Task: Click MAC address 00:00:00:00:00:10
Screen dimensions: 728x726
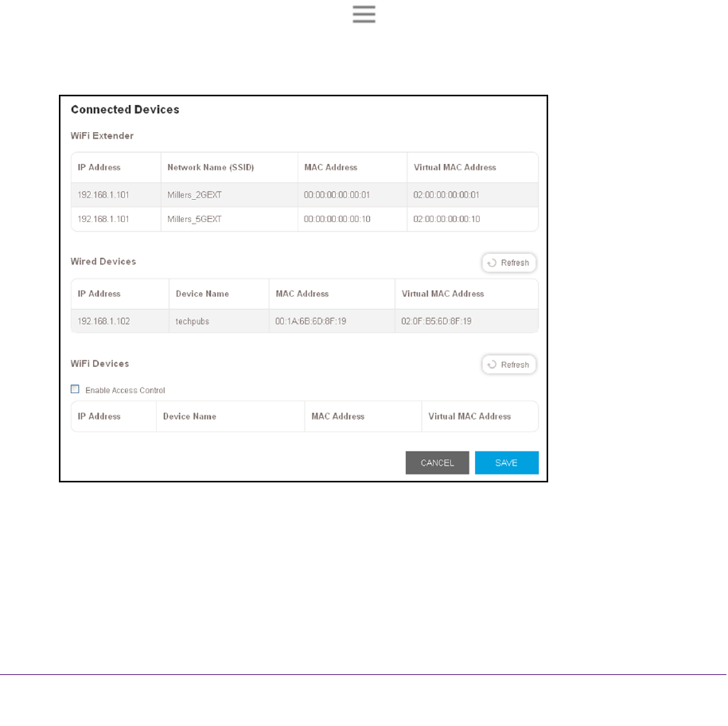Action: (337, 219)
